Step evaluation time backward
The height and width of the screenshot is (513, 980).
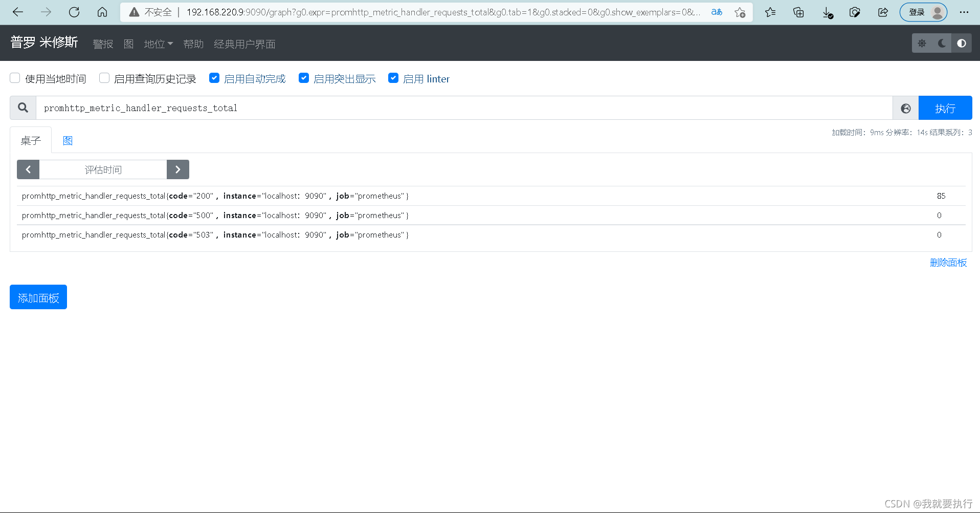coord(28,169)
